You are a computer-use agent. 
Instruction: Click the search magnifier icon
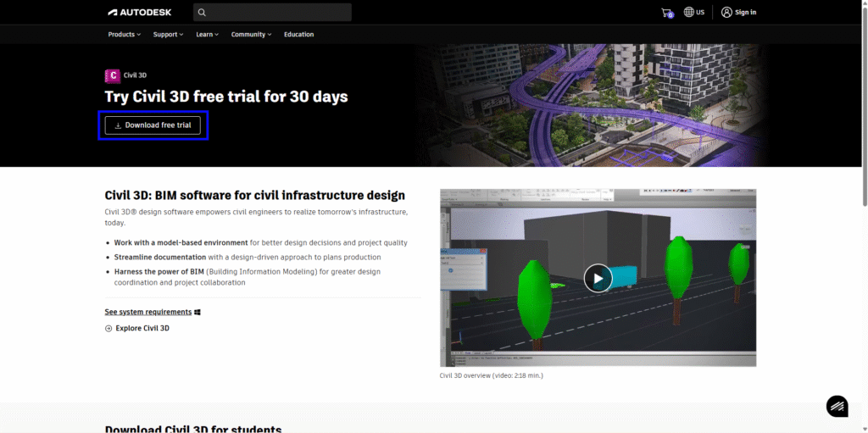click(202, 13)
